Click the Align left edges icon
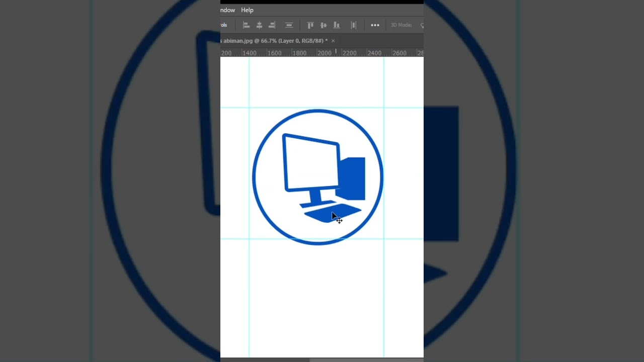The width and height of the screenshot is (644, 362). (x=247, y=25)
